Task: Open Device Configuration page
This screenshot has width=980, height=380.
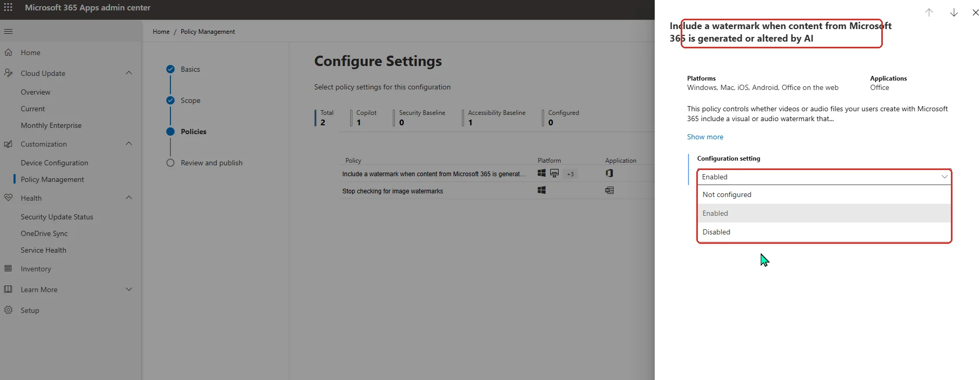Action: pyautogui.click(x=55, y=163)
